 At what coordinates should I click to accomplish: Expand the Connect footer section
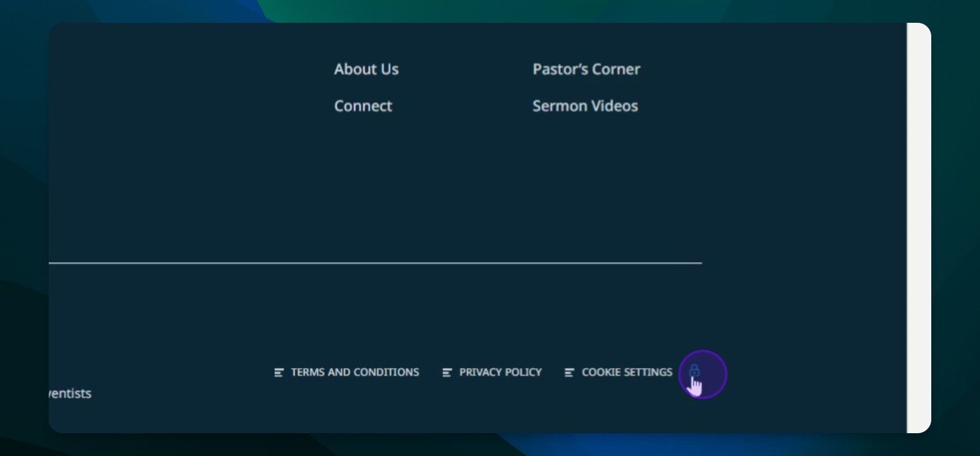[363, 106]
